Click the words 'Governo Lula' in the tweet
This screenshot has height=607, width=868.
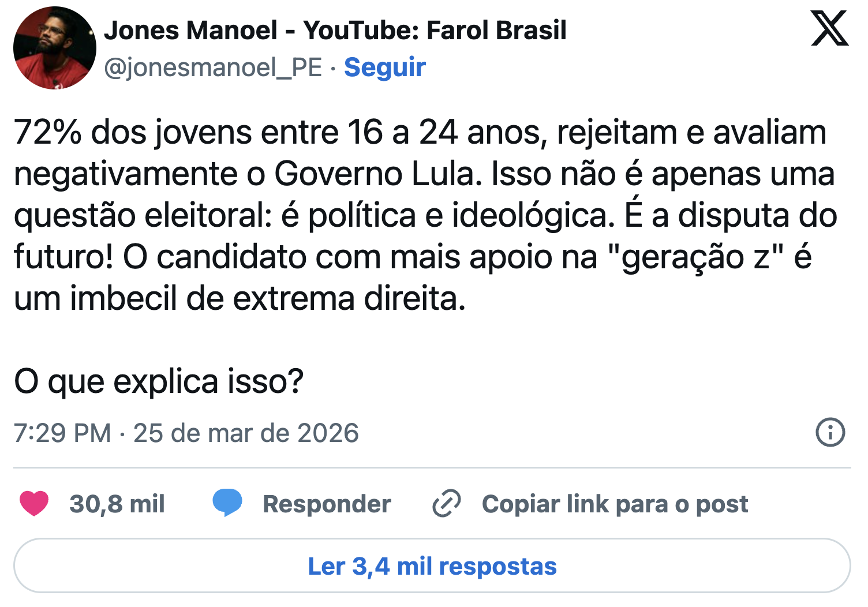click(377, 174)
